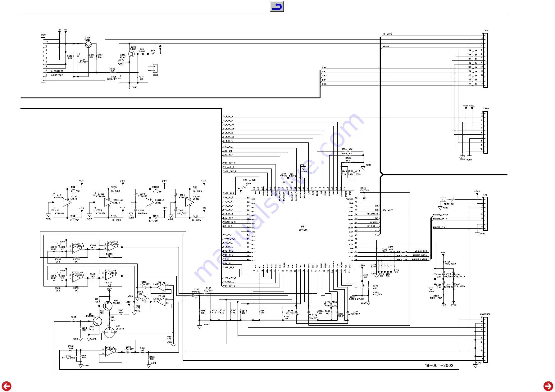Click the SW5 bus label
555x392 pixels.
(x=324, y=84)
